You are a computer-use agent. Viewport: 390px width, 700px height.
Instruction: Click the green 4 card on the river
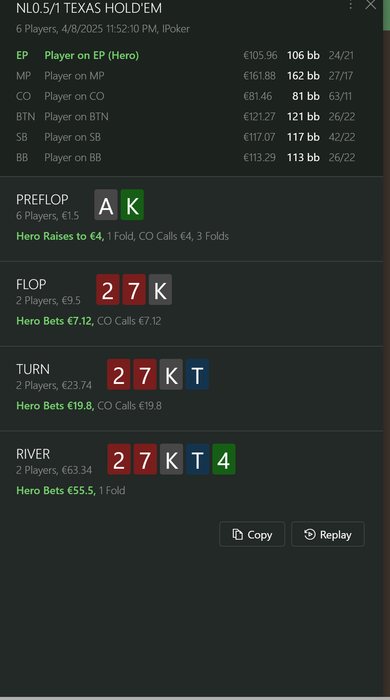pos(224,459)
